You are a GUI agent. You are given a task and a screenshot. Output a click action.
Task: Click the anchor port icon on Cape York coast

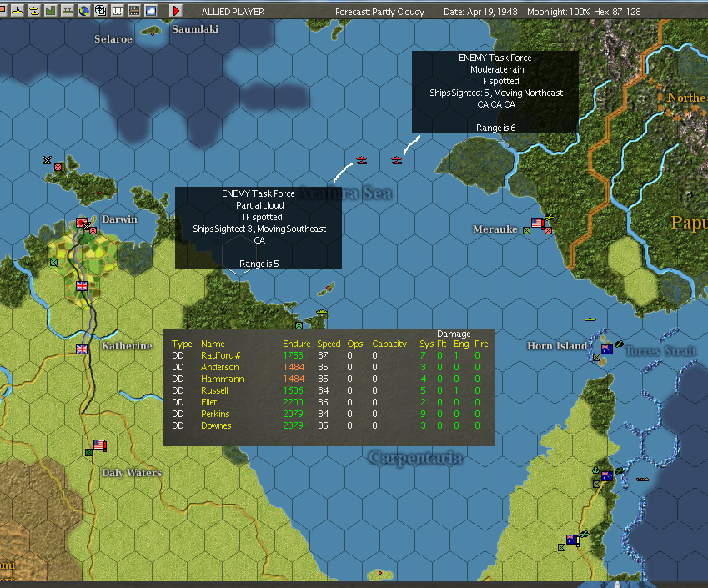click(596, 470)
